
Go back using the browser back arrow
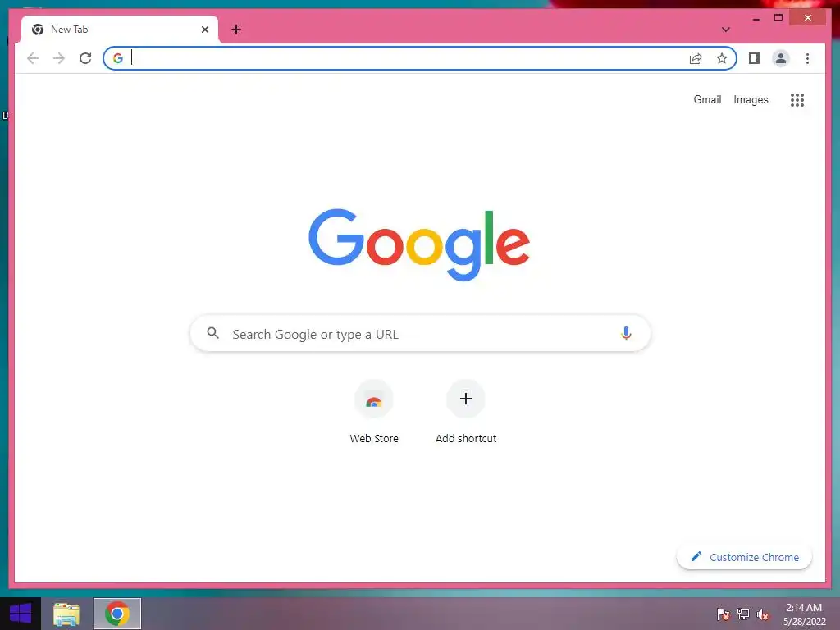click(33, 58)
